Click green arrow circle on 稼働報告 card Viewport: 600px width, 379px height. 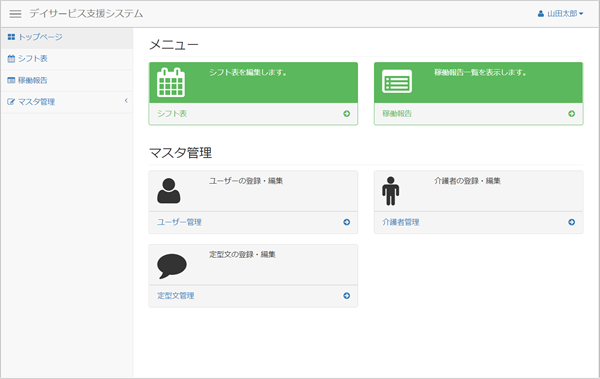[x=572, y=114]
